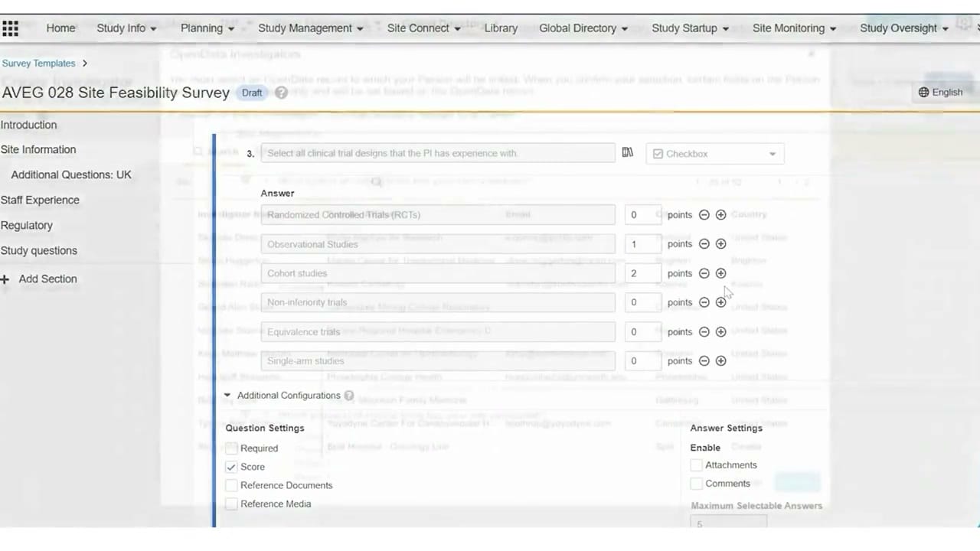Viewport: 980px width, 551px height.
Task: Click the plus icon for Add Section
Action: click(5, 279)
